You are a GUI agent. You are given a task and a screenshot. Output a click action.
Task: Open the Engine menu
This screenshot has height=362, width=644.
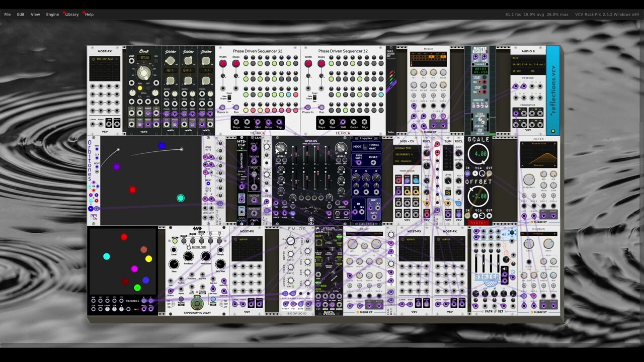[52, 14]
